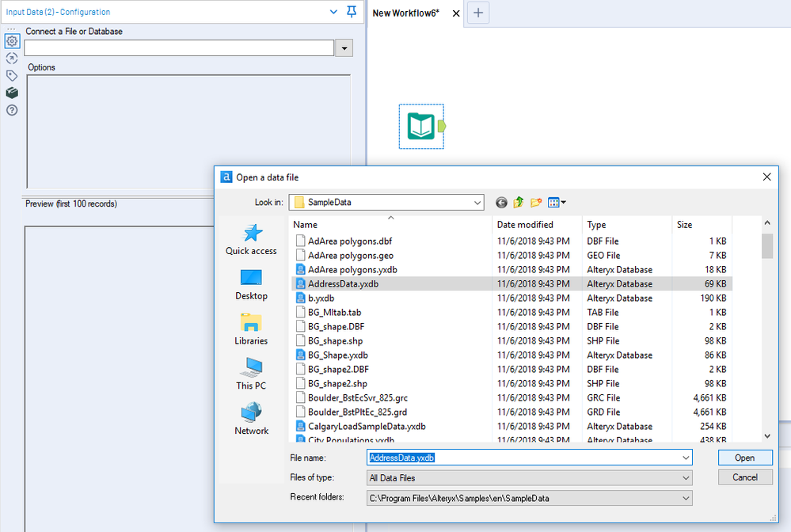Click the file list vertical scrollbar thumb

(x=767, y=246)
